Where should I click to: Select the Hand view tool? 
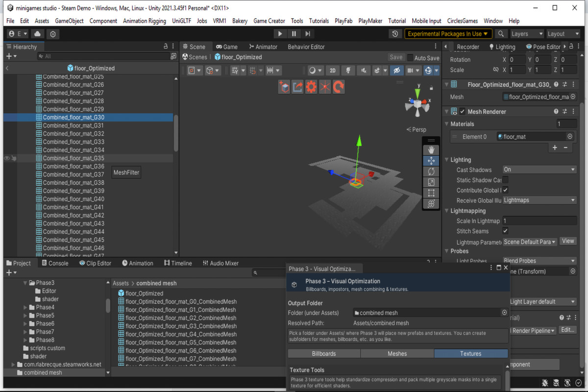[431, 150]
